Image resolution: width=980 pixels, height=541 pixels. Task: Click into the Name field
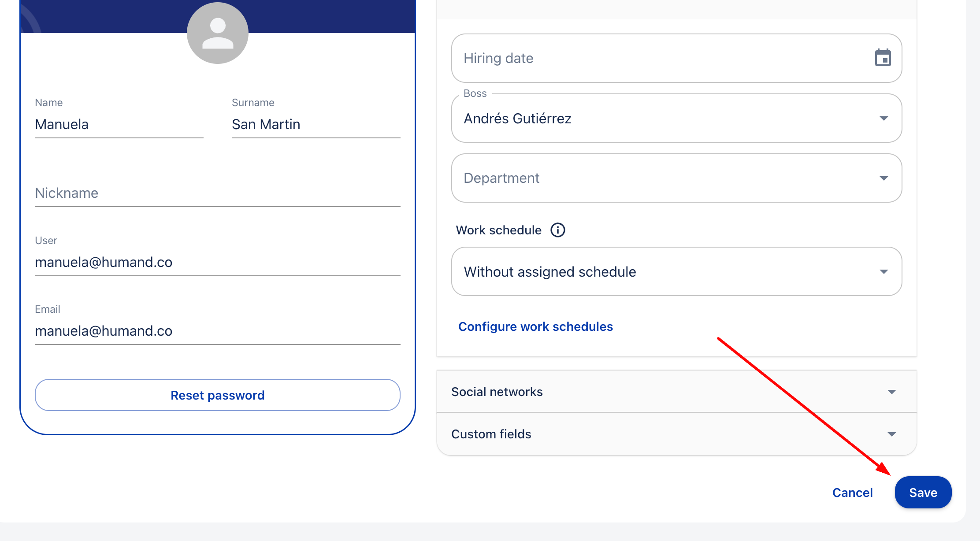(x=119, y=125)
